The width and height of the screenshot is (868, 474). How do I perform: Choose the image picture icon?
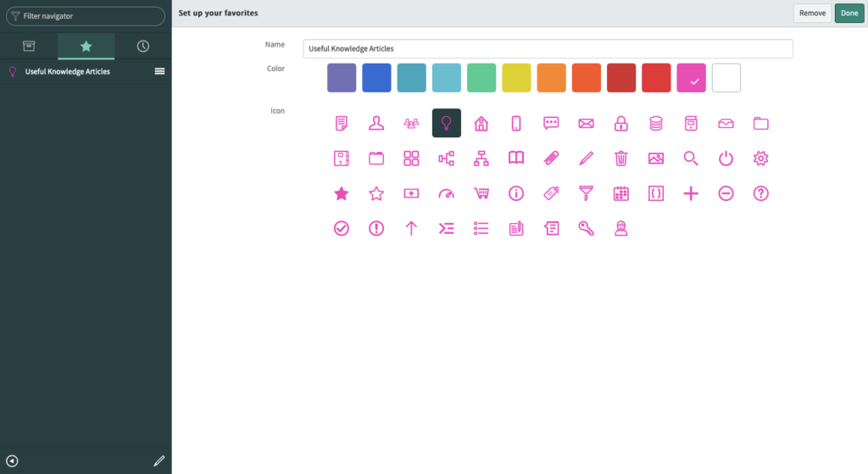coord(656,159)
